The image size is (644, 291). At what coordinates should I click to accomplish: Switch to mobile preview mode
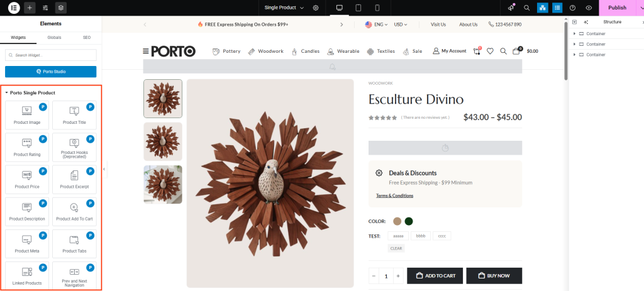coord(377,8)
